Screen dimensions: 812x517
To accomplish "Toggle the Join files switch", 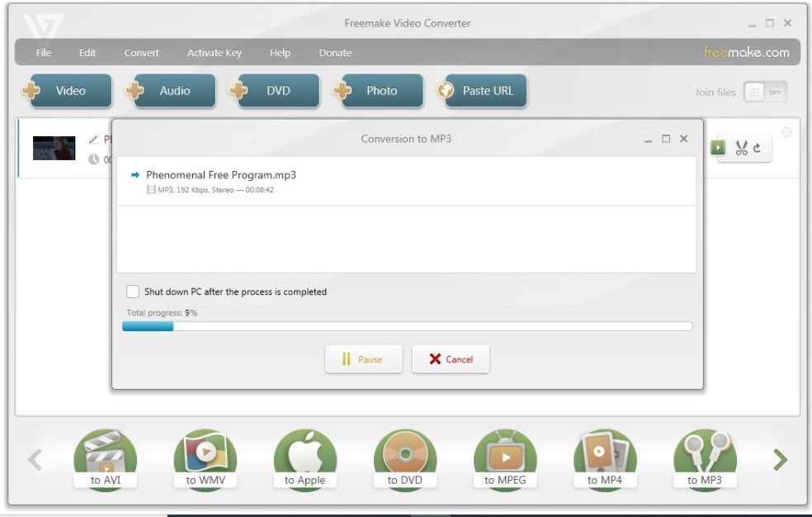I will (766, 92).
